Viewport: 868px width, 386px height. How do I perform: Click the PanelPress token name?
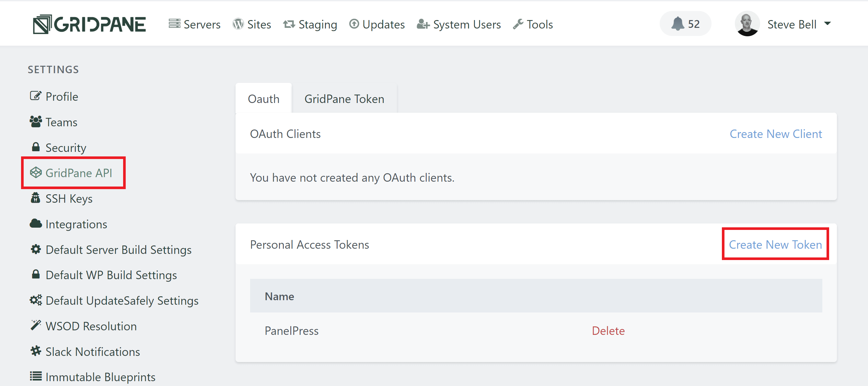click(292, 331)
